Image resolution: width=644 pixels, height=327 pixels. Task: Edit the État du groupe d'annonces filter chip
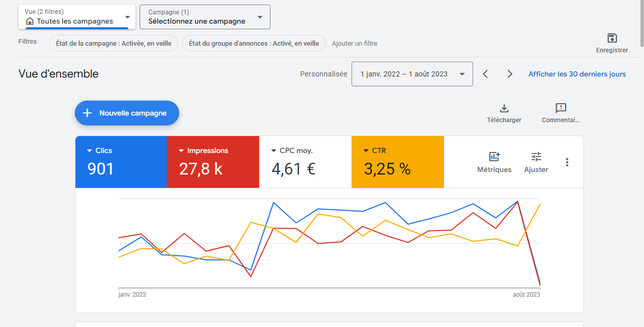coord(254,44)
